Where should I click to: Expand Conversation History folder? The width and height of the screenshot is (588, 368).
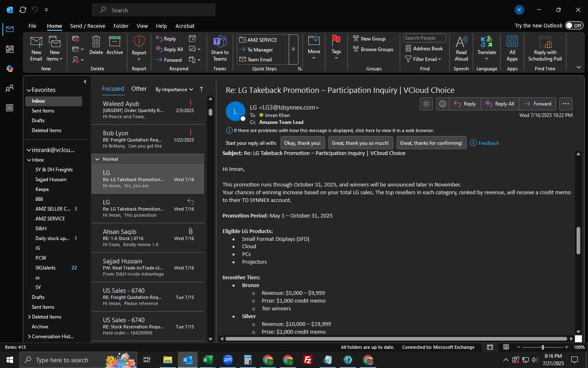click(x=29, y=337)
